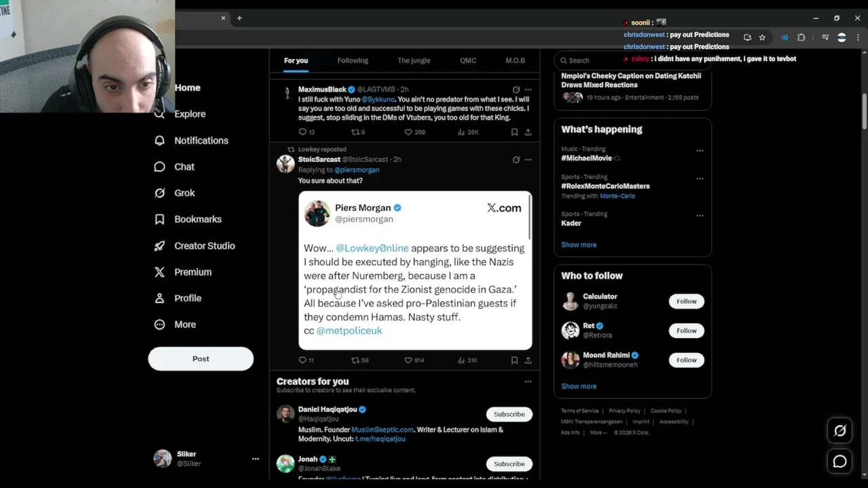Open options for Creators for you section
The height and width of the screenshot is (488, 868).
tap(528, 382)
